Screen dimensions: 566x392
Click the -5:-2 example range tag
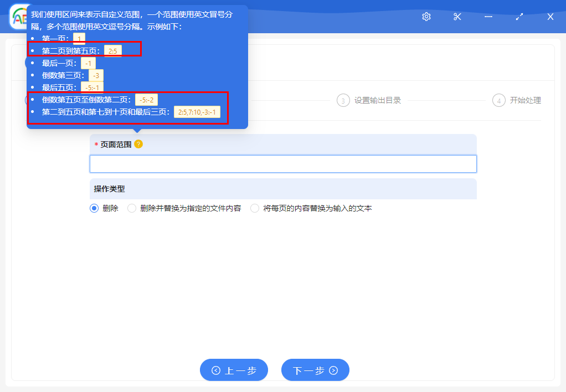click(x=146, y=100)
